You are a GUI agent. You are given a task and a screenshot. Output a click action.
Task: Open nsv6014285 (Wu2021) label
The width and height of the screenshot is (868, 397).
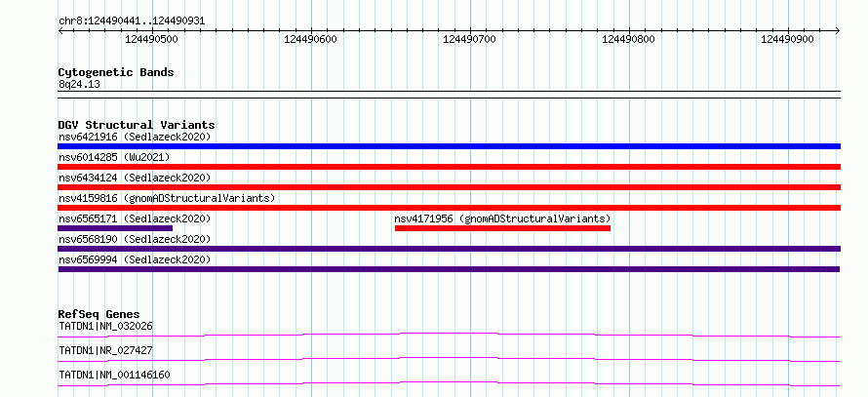click(x=114, y=157)
